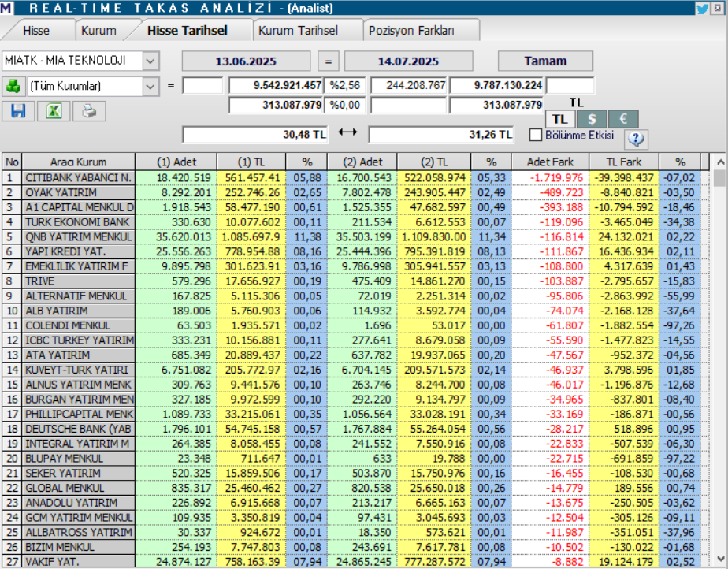This screenshot has width=728, height=569.
Task: Expand the MIATK - MIA TEKNOLOJI stock dropdown
Action: (150, 61)
